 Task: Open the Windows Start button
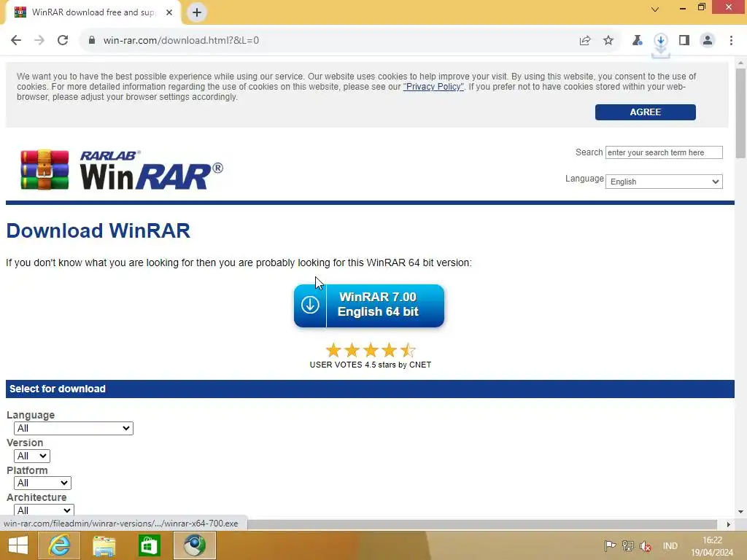point(18,545)
